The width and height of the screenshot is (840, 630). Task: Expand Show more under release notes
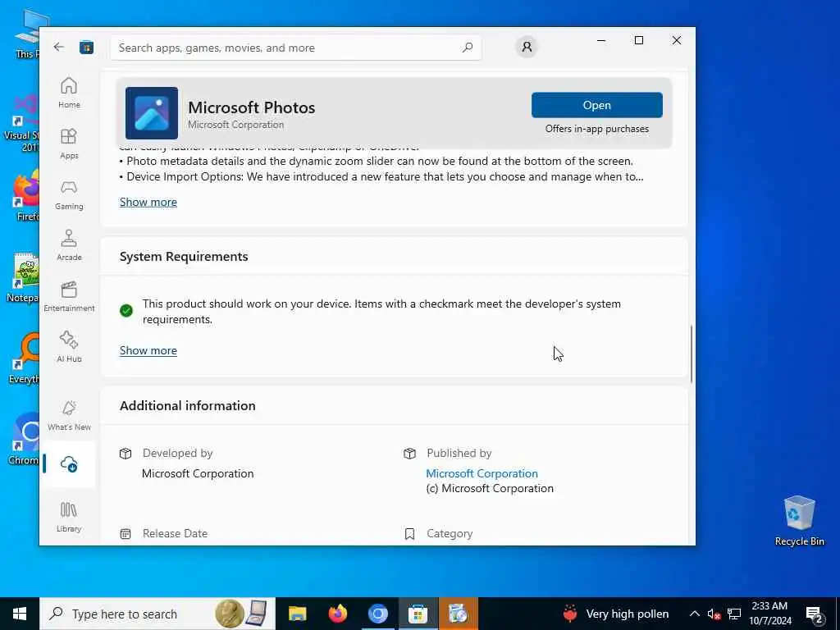(x=148, y=202)
